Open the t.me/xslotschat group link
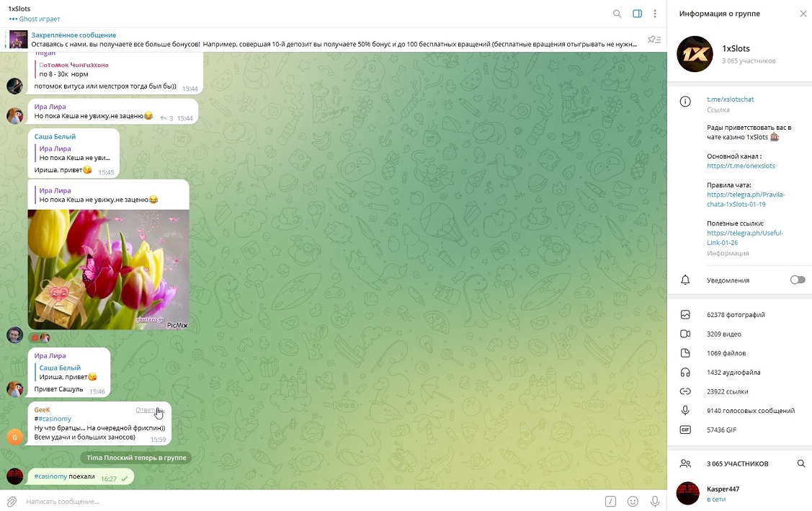Image resolution: width=812 pixels, height=511 pixels. (x=731, y=99)
